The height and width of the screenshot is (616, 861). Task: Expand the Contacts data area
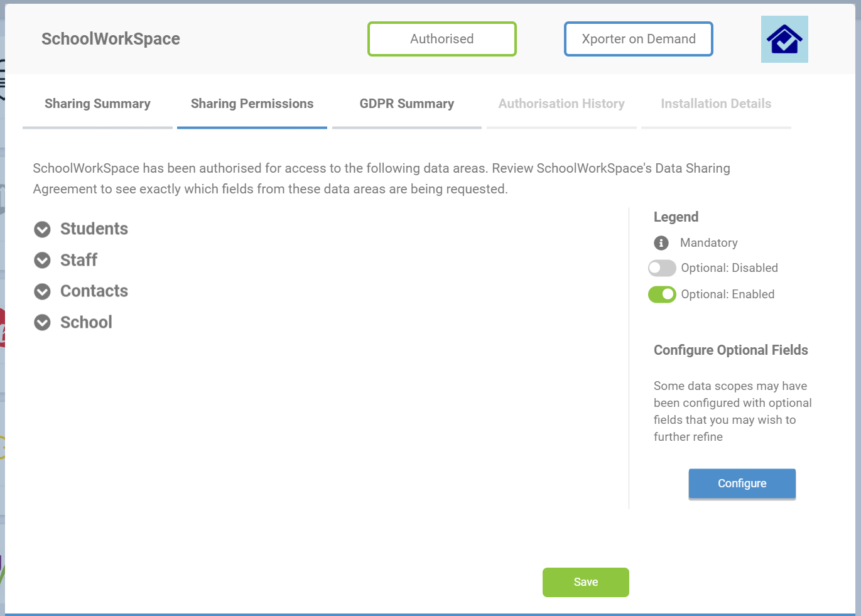42,291
